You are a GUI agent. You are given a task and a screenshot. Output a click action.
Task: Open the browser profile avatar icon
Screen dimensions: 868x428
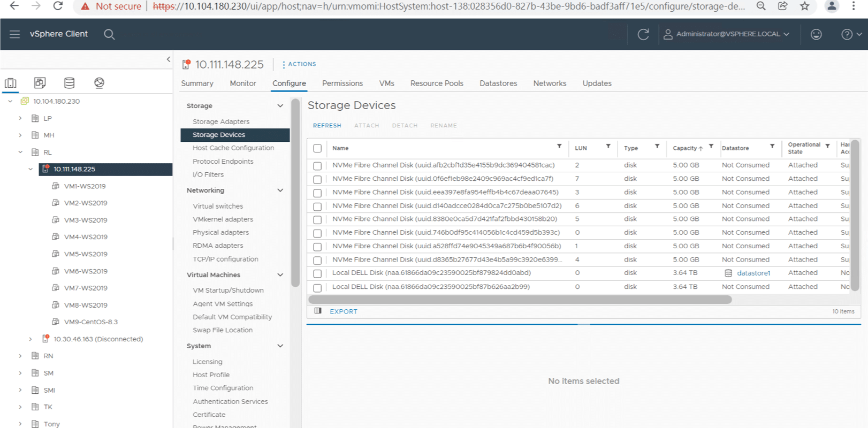click(832, 6)
